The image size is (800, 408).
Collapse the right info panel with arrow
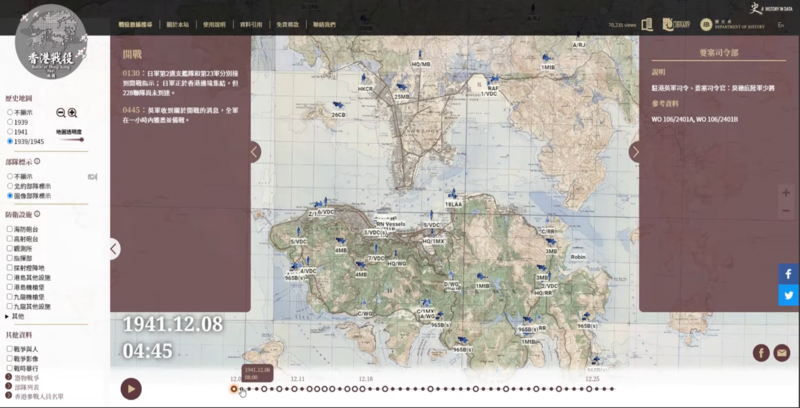point(634,152)
